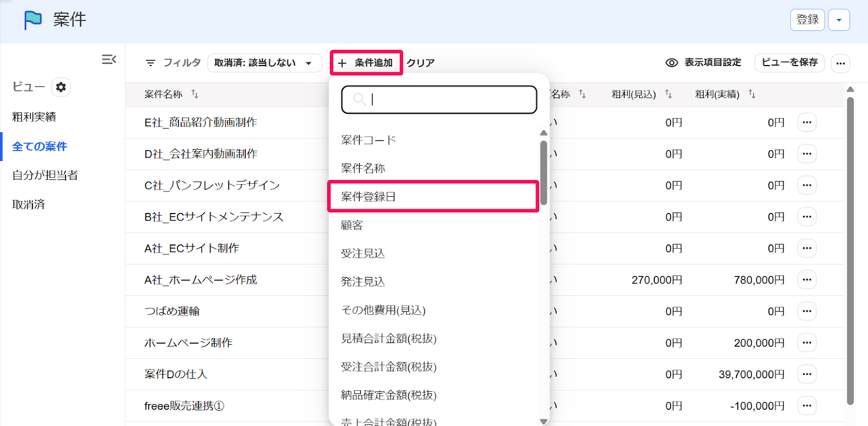Select 受注合計金額(税抜) condition
Screen dimensions: 868x426
388,366
